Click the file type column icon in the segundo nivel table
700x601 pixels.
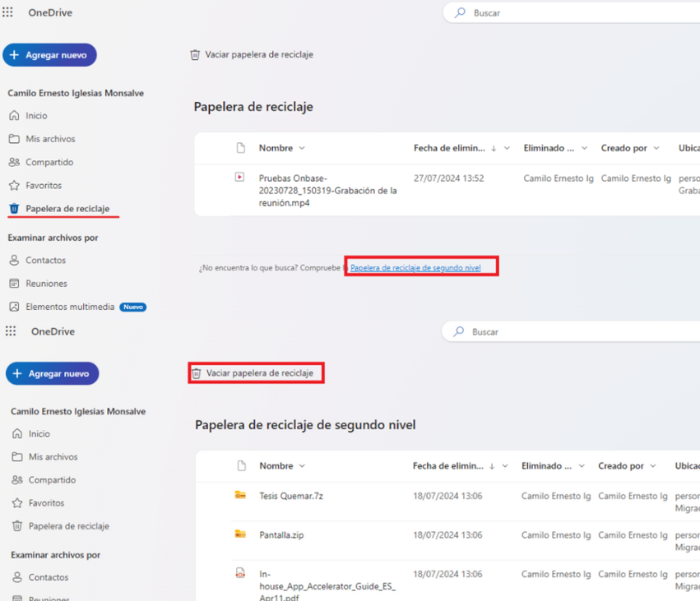pos(242,466)
